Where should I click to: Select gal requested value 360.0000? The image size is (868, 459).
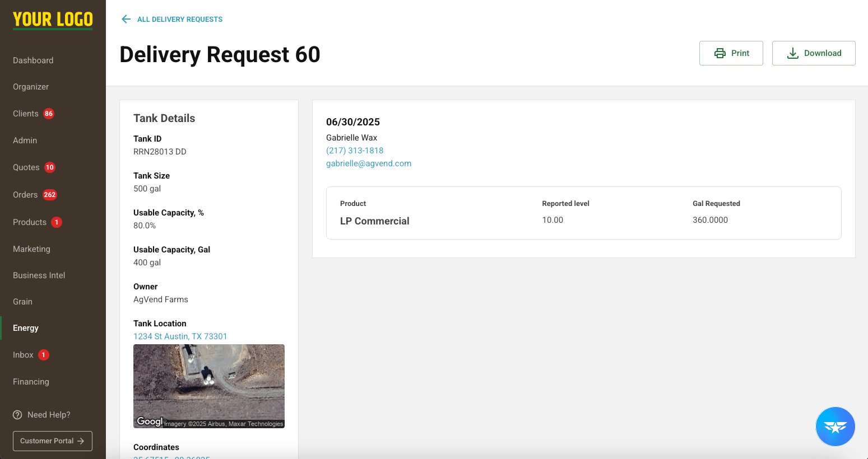coord(710,220)
